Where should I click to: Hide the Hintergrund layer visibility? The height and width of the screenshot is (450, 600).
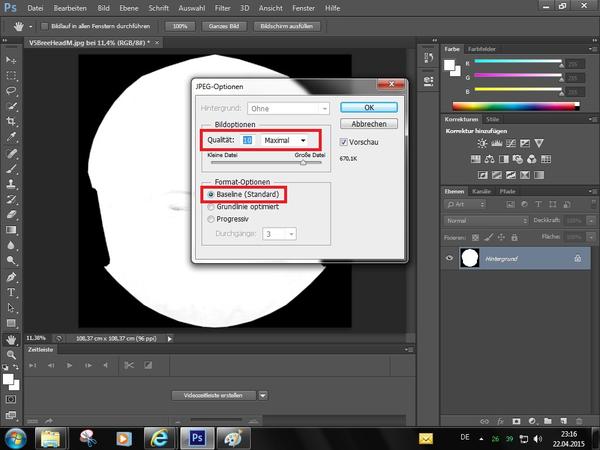(x=449, y=258)
